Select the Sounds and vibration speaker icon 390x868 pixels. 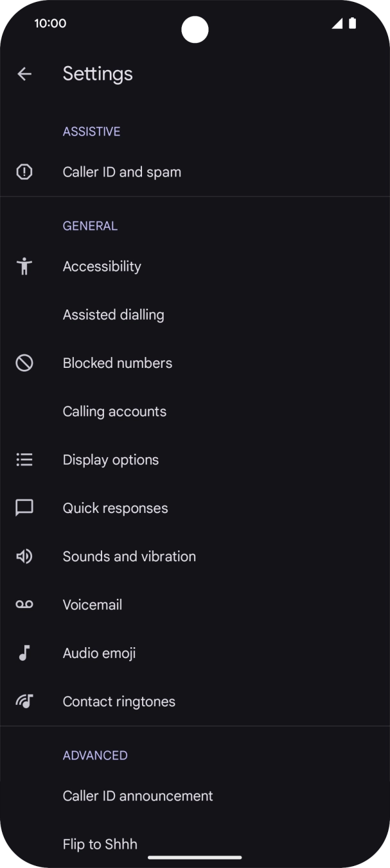click(x=24, y=556)
